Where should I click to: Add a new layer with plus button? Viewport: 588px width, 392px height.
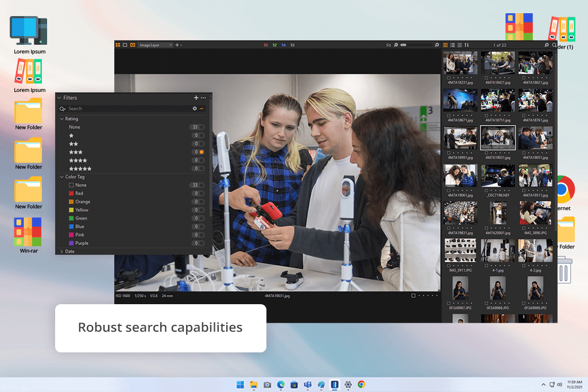coord(177,45)
